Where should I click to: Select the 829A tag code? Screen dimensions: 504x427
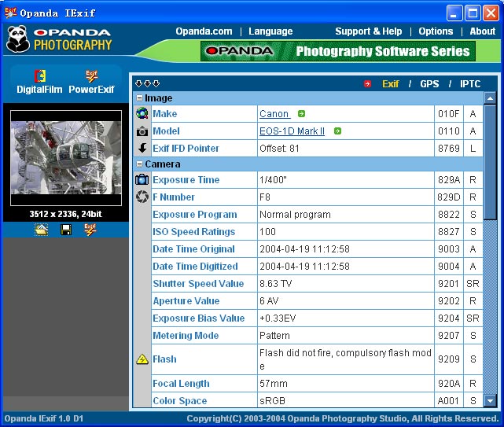click(x=449, y=180)
